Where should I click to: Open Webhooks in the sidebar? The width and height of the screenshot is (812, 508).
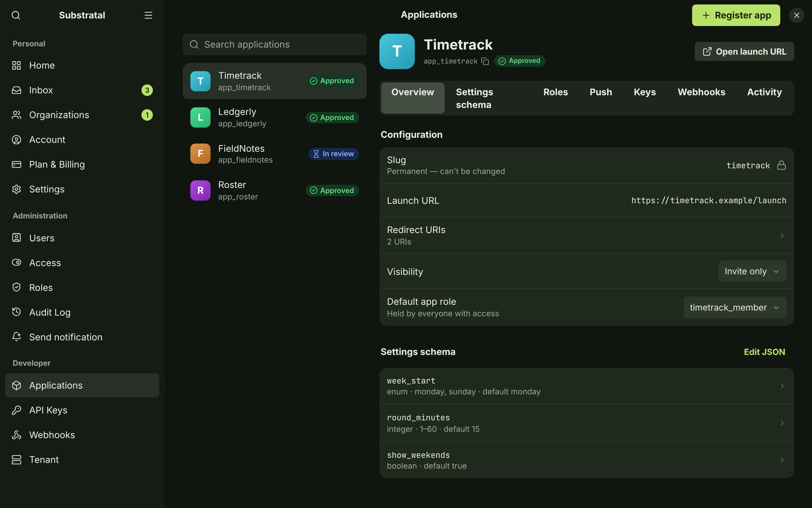tap(82, 435)
